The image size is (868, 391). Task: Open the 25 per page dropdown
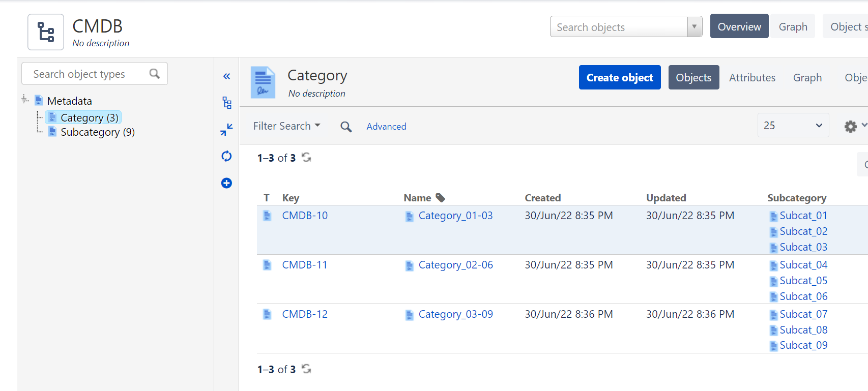click(793, 126)
